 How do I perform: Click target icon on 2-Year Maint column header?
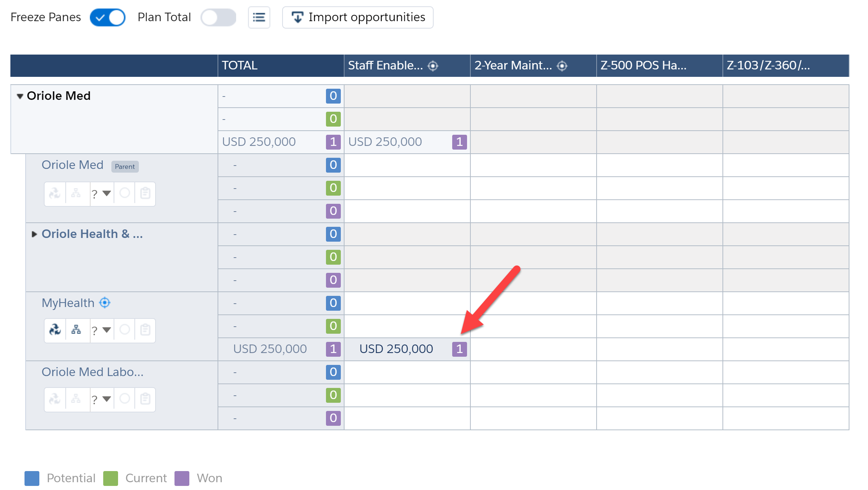coord(562,66)
